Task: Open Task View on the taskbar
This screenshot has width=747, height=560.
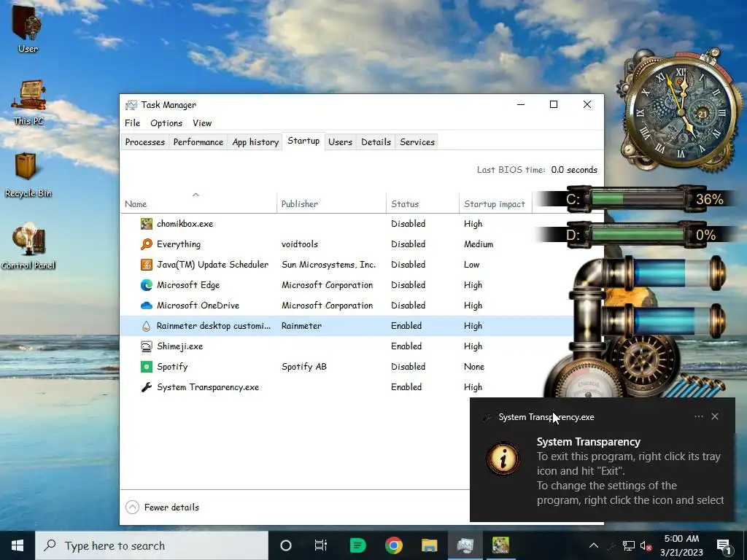Action: (x=321, y=545)
